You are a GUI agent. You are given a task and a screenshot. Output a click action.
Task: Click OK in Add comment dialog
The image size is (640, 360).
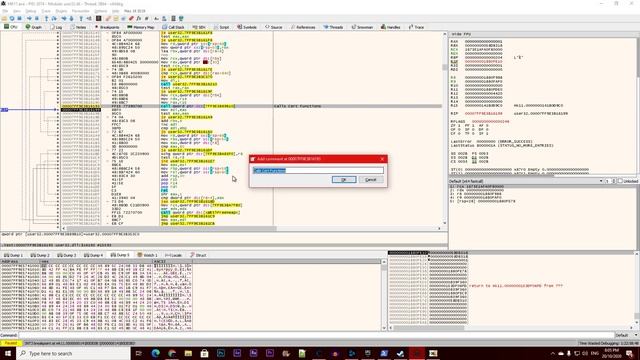tap(344, 180)
